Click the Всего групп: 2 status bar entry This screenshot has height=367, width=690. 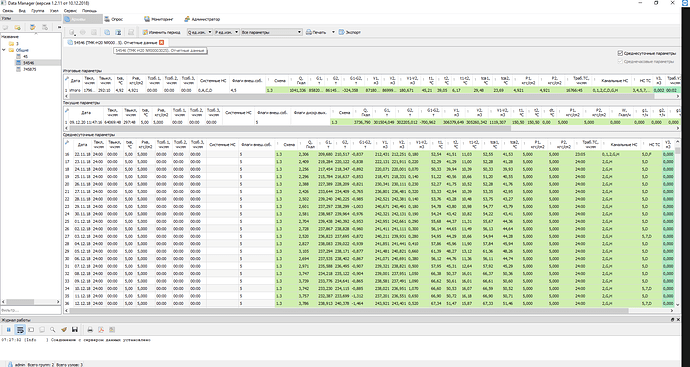pos(41,365)
